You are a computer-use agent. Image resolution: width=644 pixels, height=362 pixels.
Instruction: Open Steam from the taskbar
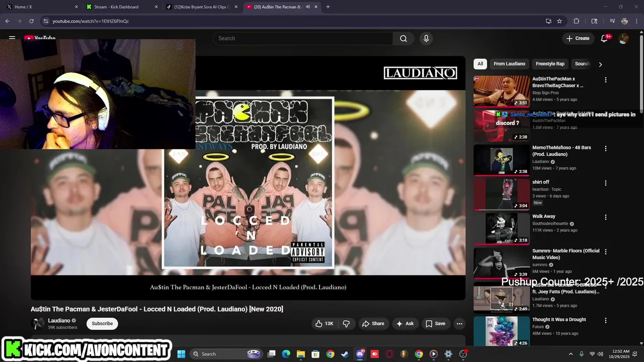[345, 354]
